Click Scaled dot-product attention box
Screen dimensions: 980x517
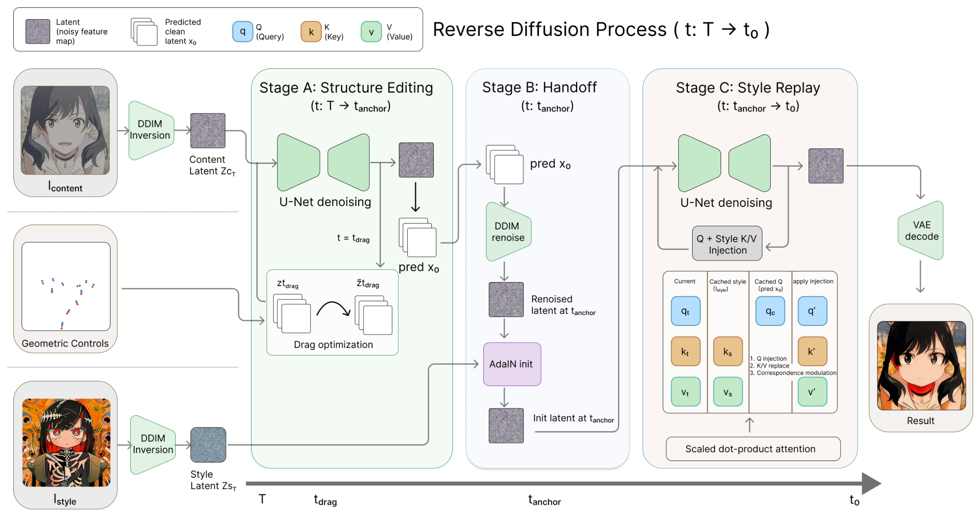(x=753, y=449)
